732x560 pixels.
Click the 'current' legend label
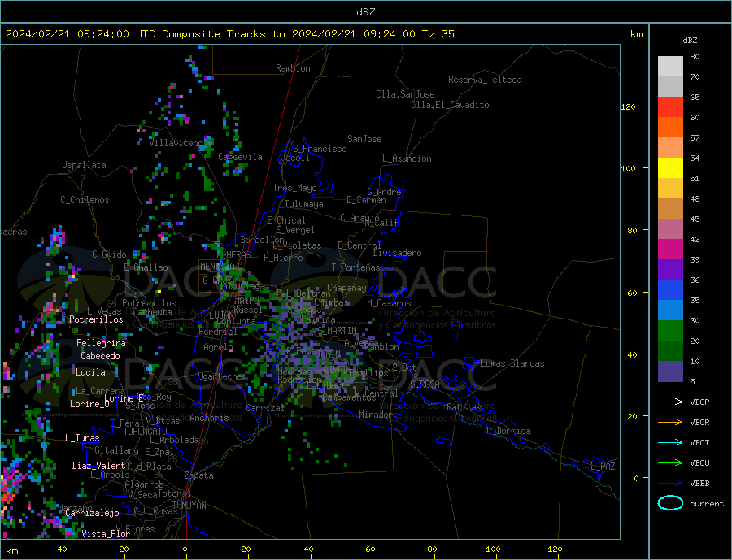coord(707,504)
